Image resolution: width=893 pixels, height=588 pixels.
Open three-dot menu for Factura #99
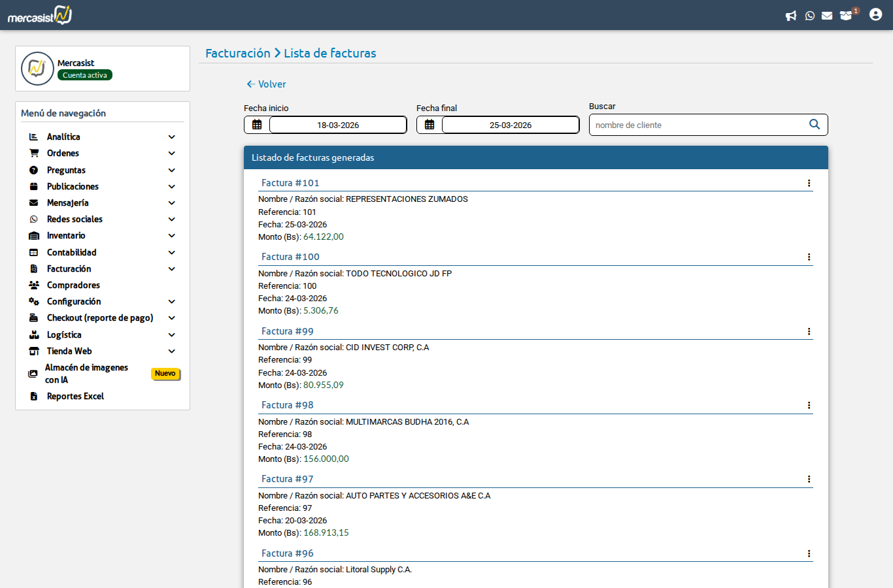(809, 332)
